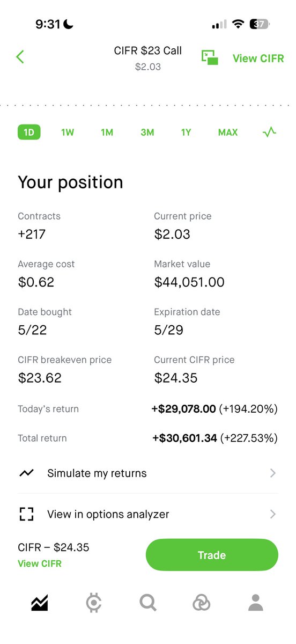Tap the green Trade button
The height and width of the screenshot is (644, 296).
click(212, 555)
